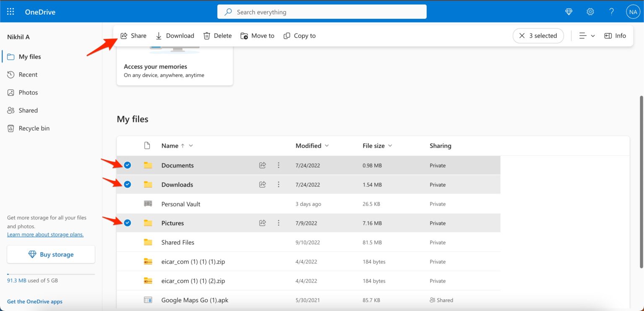This screenshot has height=311, width=644.
Task: Click the Personal Vault safe icon
Action: pyautogui.click(x=148, y=204)
